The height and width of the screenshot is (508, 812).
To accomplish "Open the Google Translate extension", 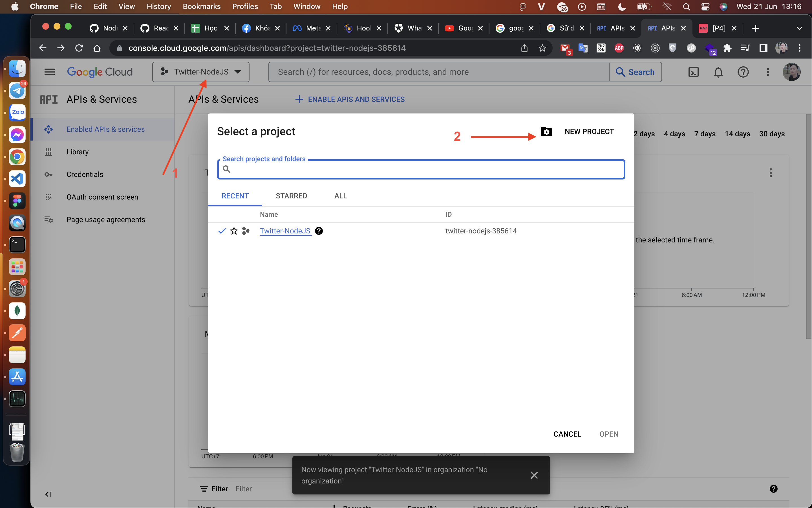I will [x=583, y=48].
